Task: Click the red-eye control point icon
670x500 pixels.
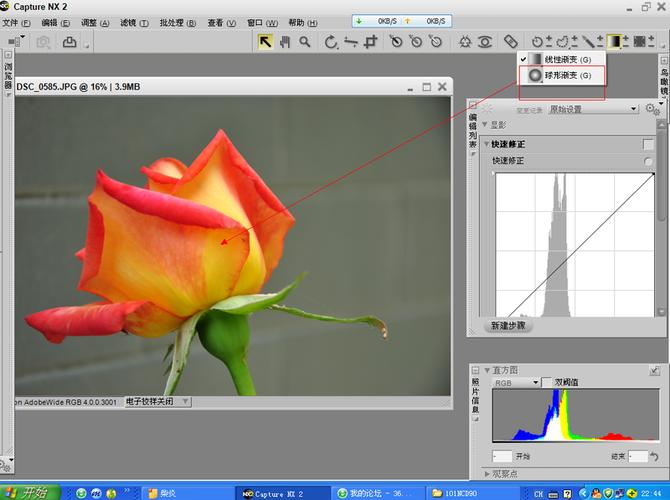Action: click(485, 41)
